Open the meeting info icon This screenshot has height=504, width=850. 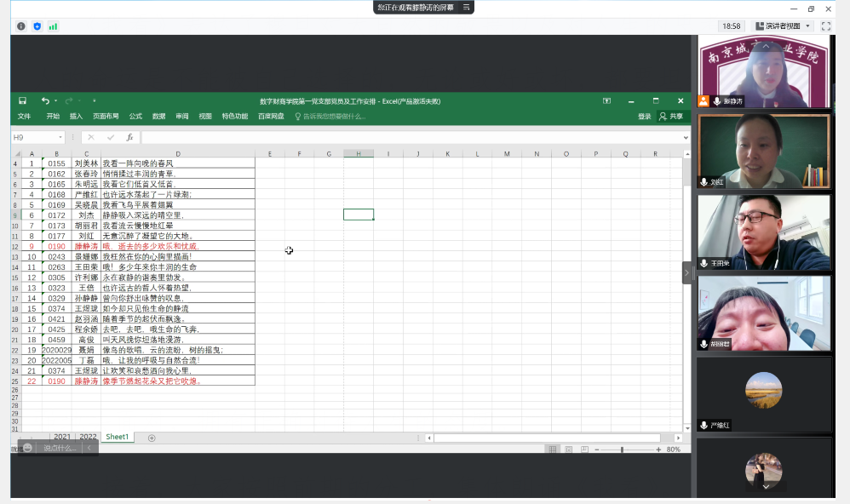(x=21, y=26)
